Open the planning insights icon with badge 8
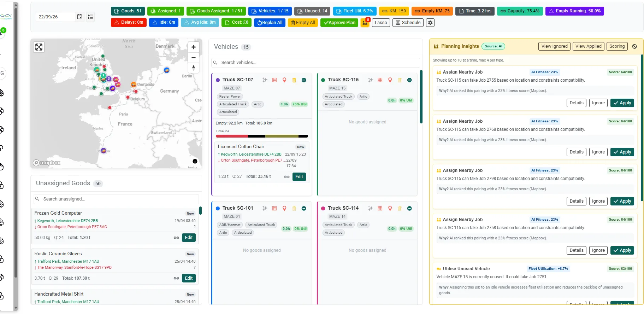Viewport: 644px width, 314px height. pos(365,23)
